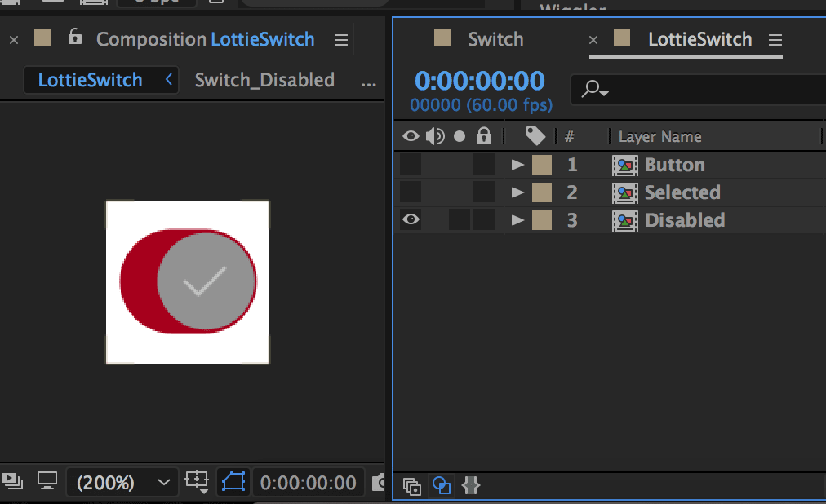Toggle the In/Out/Duration pane braces icon

[x=471, y=485]
